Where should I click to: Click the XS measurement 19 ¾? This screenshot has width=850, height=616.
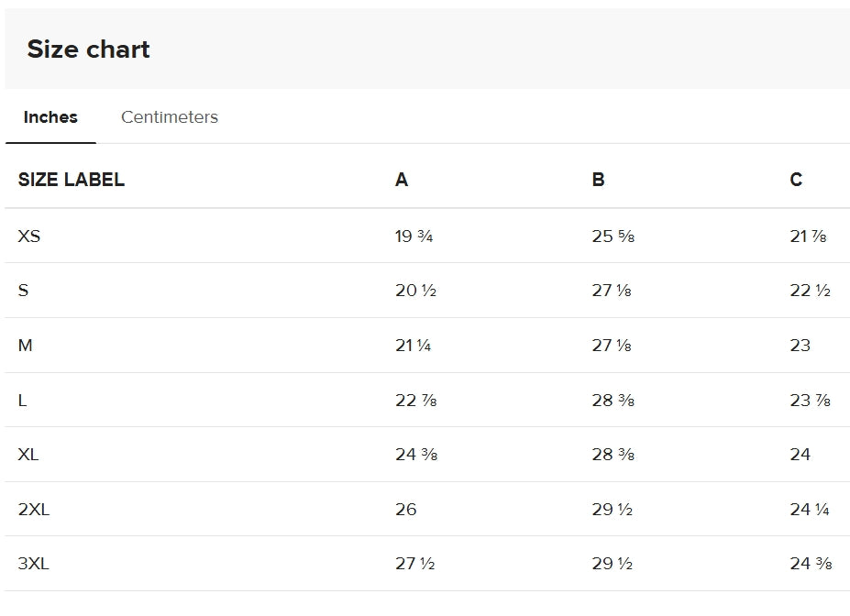click(x=413, y=236)
